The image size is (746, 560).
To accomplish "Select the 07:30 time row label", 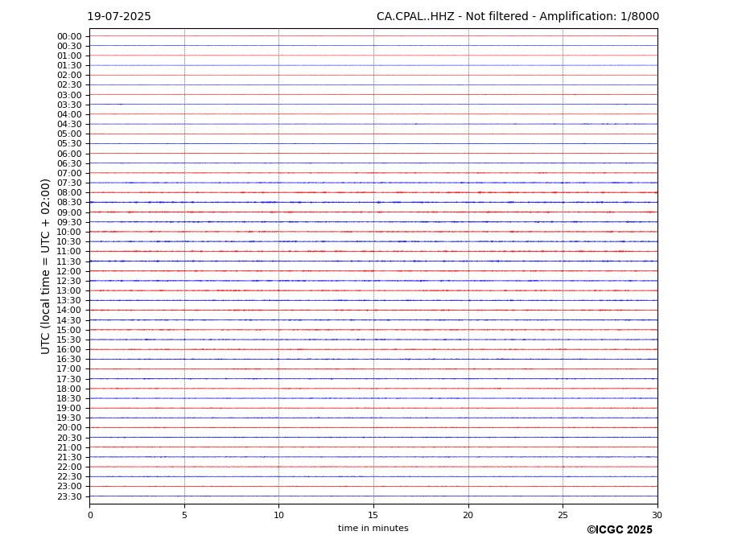I will click(x=69, y=183).
